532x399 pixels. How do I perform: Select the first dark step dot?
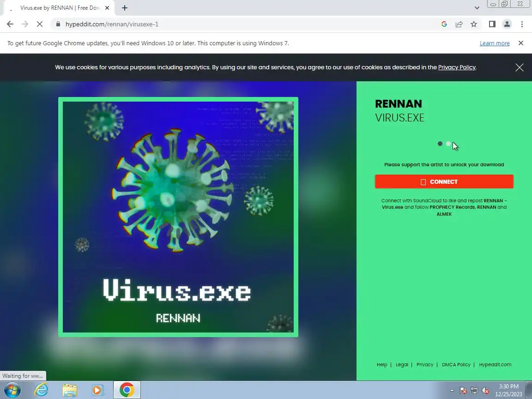[440, 144]
